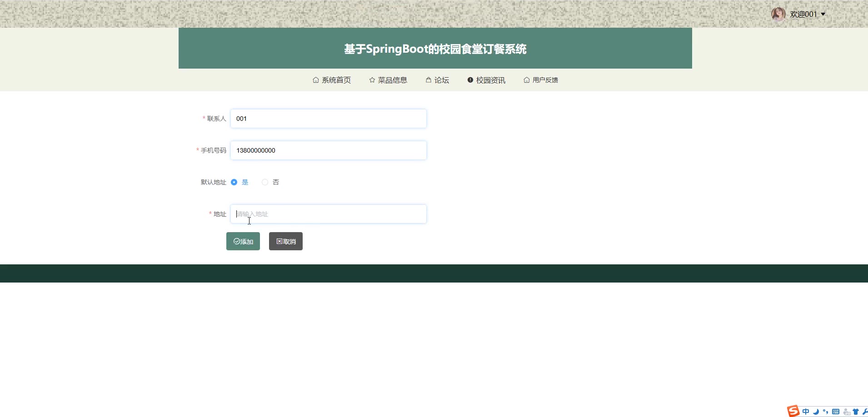The image size is (868, 417).
Task: Open the Sogou soft keyboard icon
Action: (x=836, y=412)
